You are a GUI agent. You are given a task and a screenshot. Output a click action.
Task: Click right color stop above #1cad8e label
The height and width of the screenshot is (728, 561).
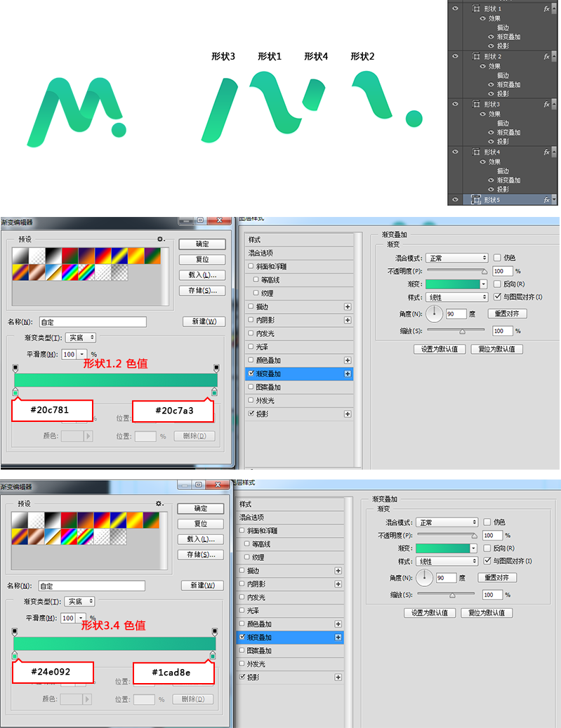point(212,655)
